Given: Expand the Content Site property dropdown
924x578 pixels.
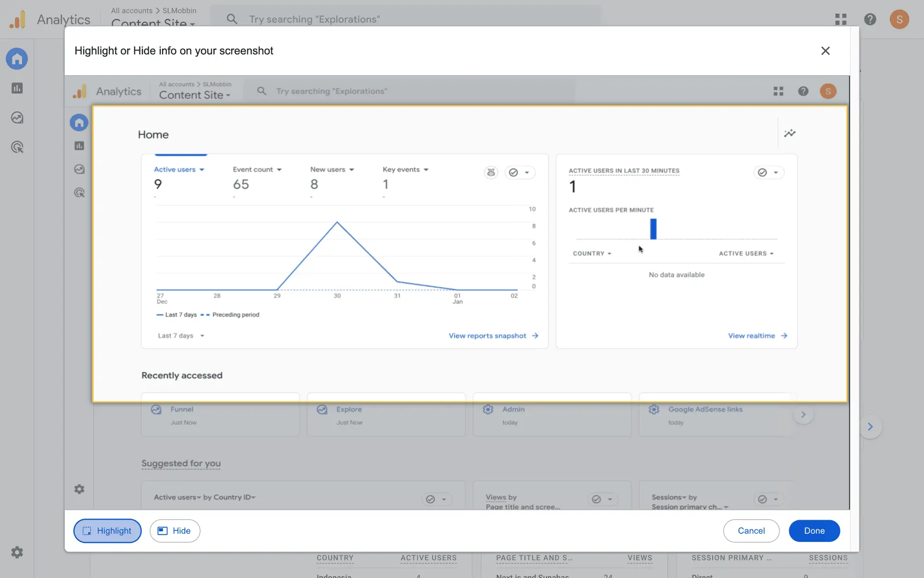Looking at the screenshot, I should click(x=153, y=23).
